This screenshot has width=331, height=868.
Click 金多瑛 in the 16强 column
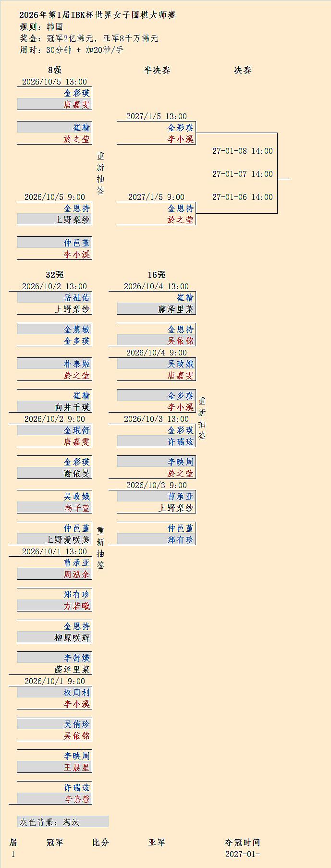(x=181, y=396)
